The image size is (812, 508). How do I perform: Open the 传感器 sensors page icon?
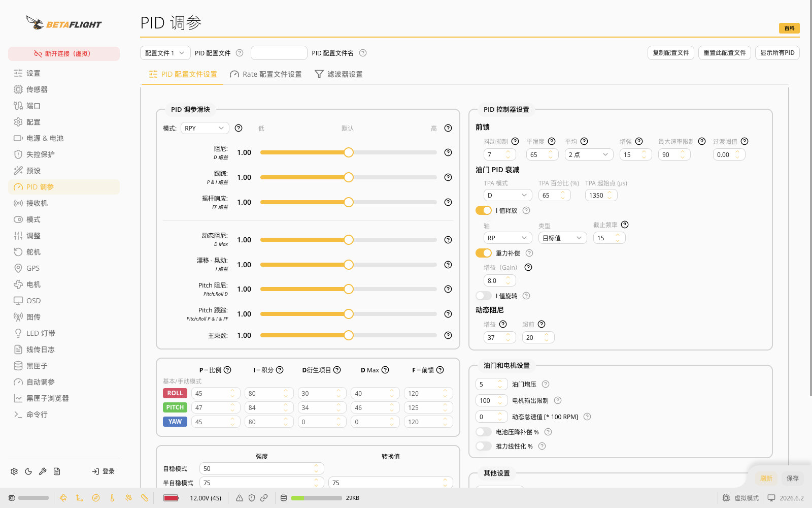[18, 89]
